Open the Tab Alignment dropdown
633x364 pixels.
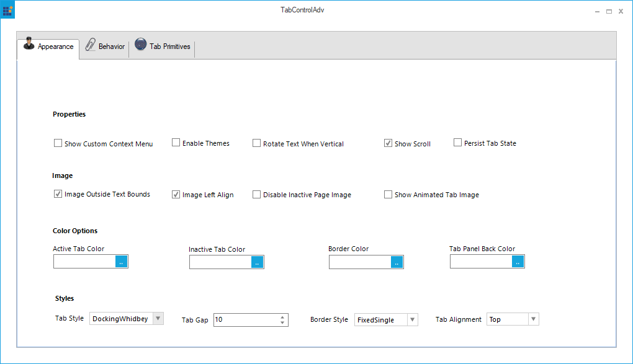532,319
